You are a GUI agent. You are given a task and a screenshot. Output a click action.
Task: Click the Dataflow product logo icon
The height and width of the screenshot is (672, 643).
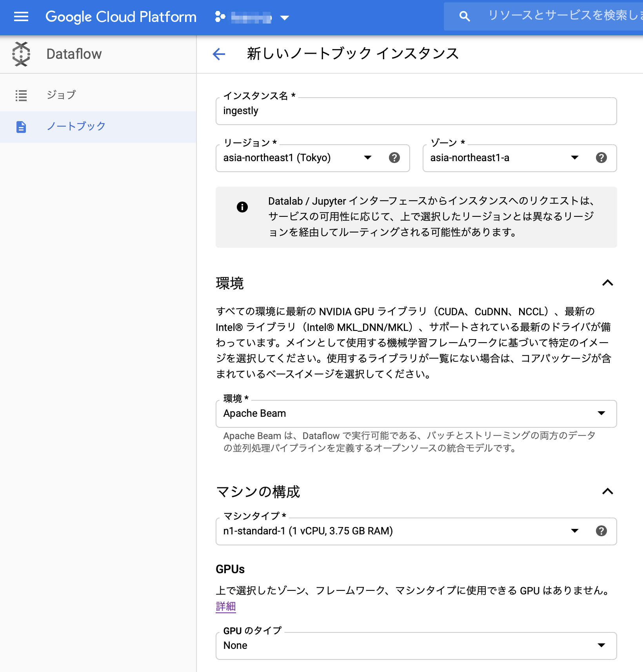point(21,54)
